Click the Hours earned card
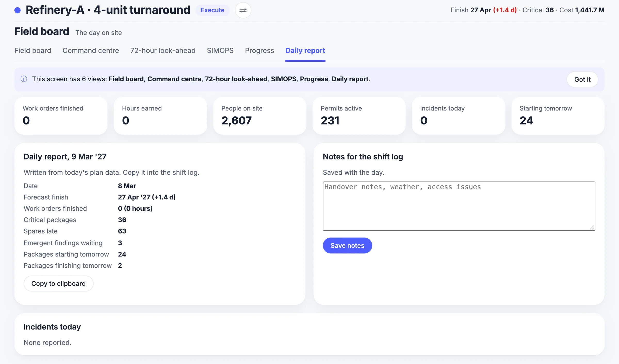Screen dimensions: 619x364 pos(160,116)
